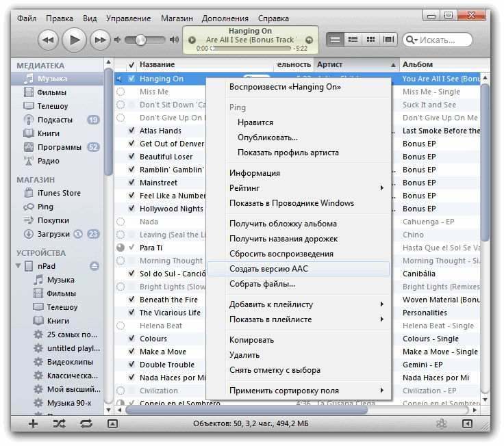504x446 pixels.
Task: Switch to list view mode
Action: tap(336, 40)
